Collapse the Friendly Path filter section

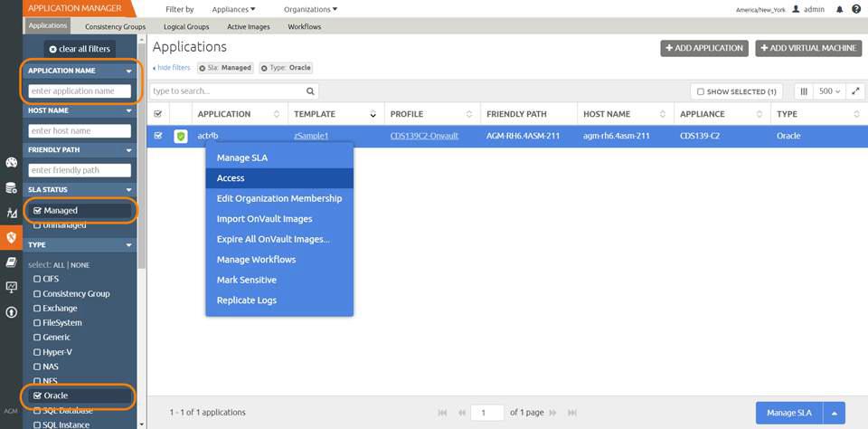point(129,150)
